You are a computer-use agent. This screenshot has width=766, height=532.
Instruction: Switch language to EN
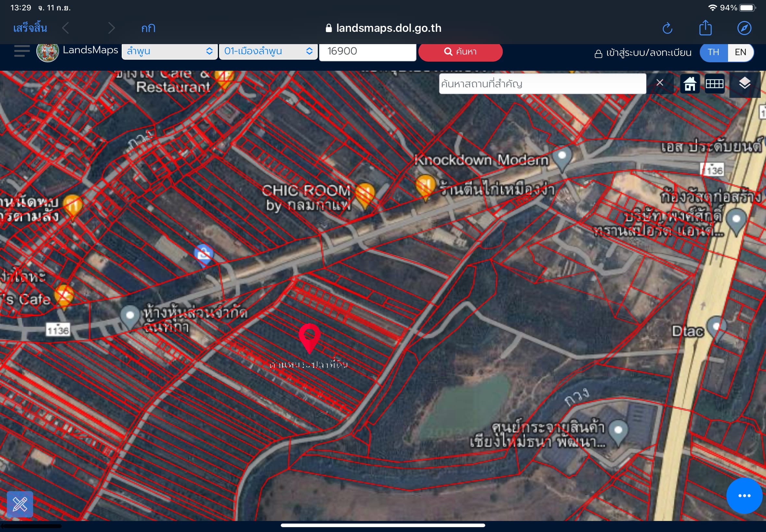[x=740, y=52]
